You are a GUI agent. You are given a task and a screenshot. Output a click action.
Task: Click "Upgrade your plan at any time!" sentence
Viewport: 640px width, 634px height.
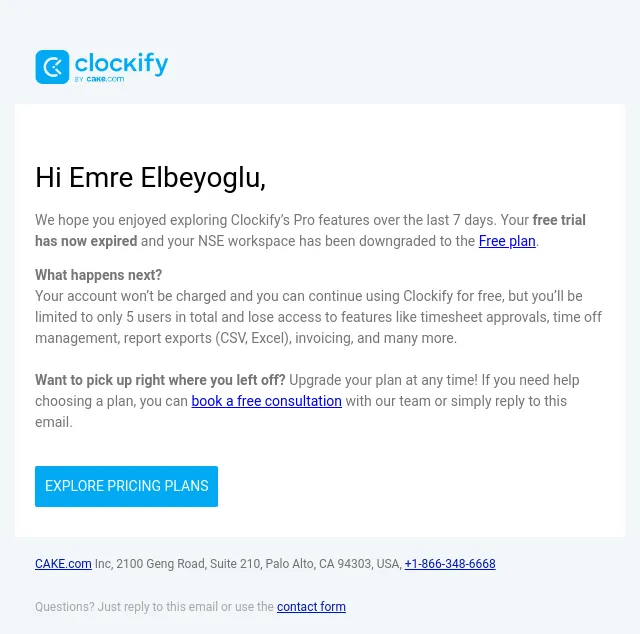(x=383, y=380)
